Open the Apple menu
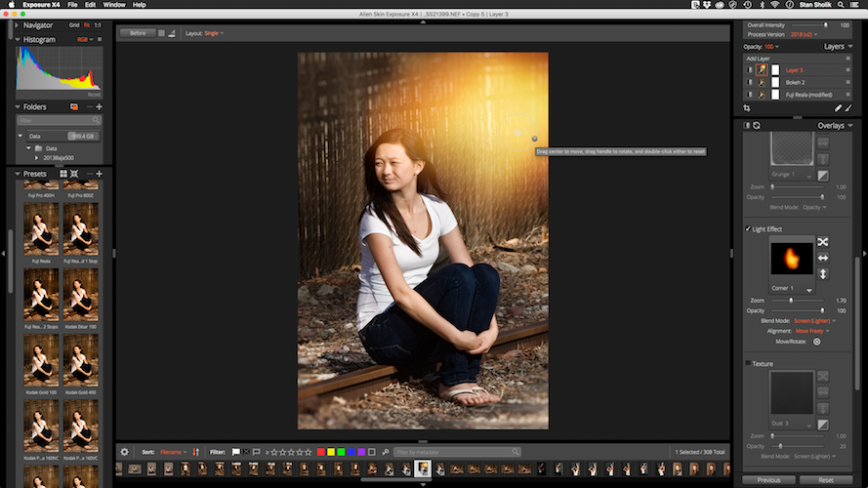 point(11,5)
